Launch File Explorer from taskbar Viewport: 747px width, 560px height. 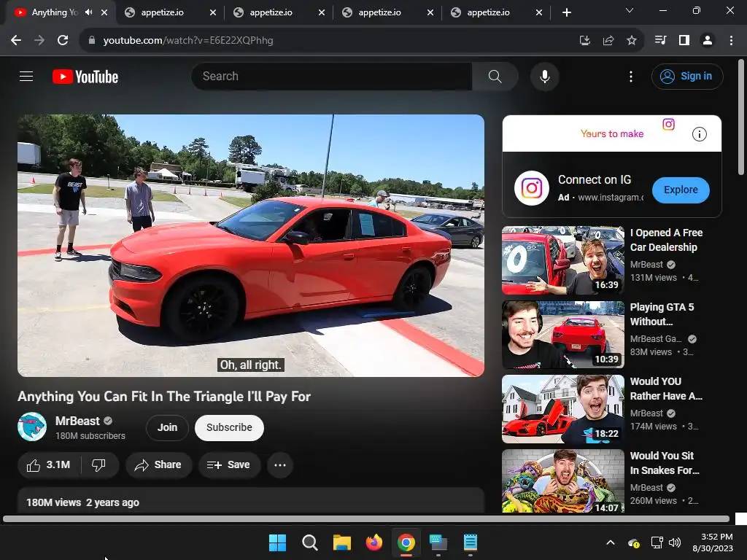(x=341, y=542)
